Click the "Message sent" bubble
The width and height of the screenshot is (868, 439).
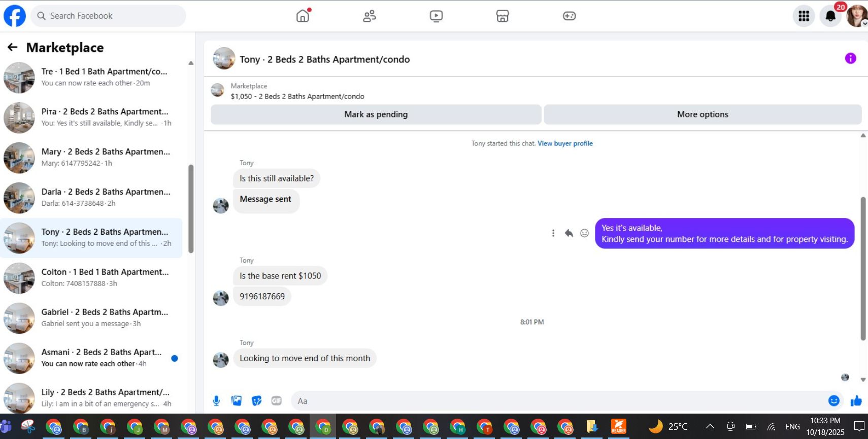[266, 201]
